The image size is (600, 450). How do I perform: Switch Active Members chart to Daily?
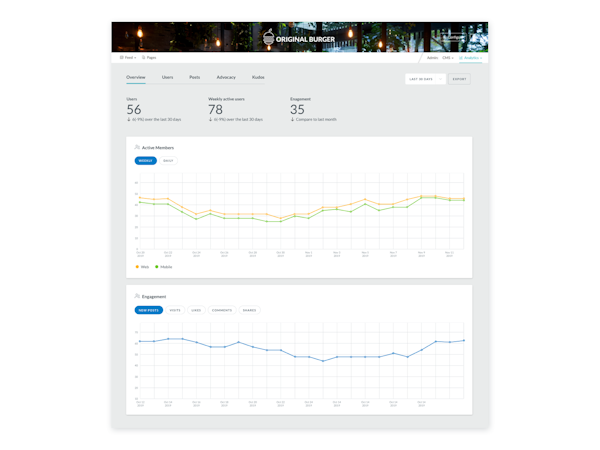point(168,161)
